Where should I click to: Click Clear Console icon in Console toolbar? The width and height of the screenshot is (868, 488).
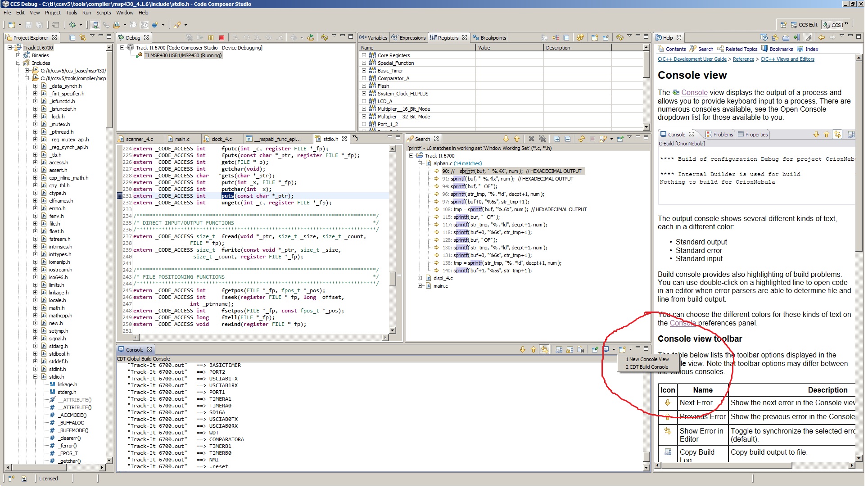click(x=581, y=350)
